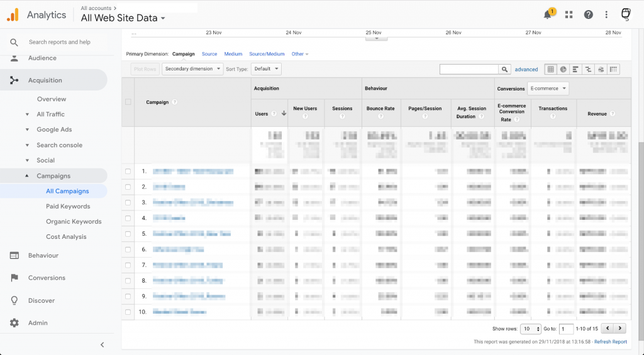The image size is (644, 355).
Task: Open the notifications bell
Action: point(548,14)
